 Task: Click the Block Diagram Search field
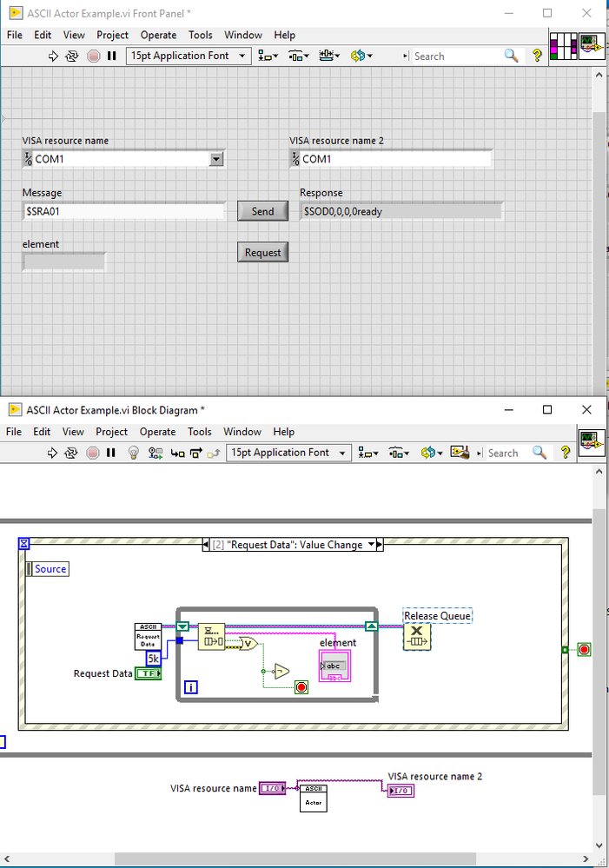(509, 454)
